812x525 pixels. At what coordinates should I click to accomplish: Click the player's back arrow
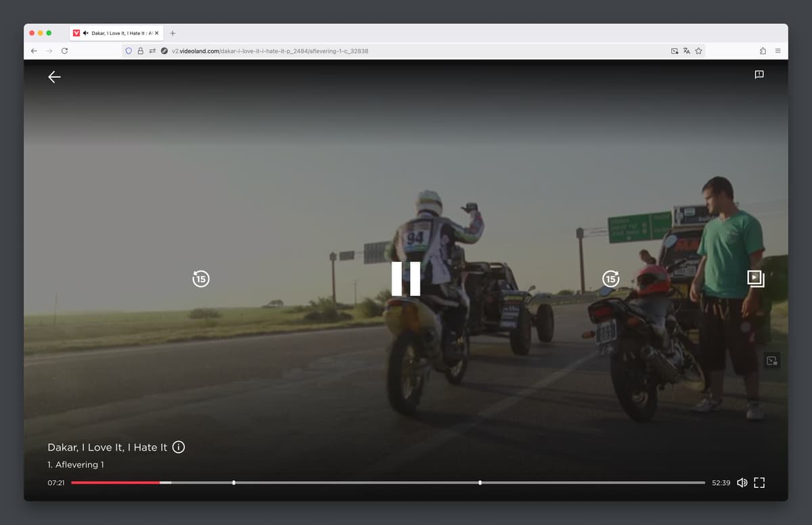coord(54,77)
